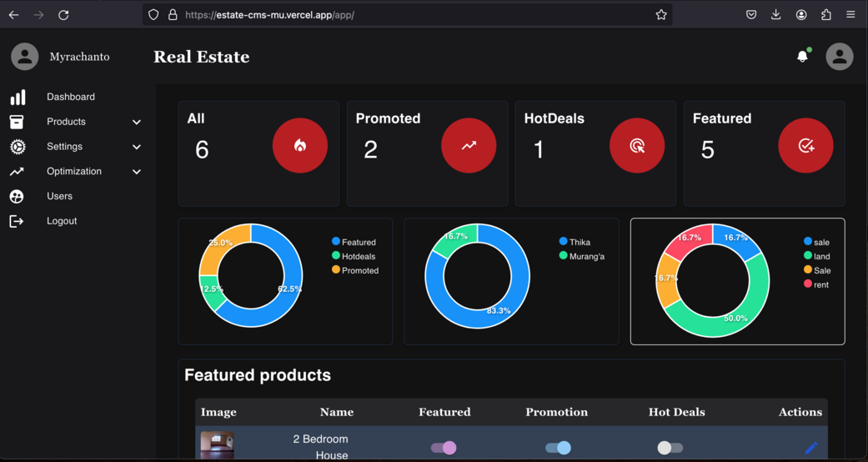The height and width of the screenshot is (462, 868).
Task: Disable Promotion switch for 2 Bedroom House
Action: tap(558, 448)
